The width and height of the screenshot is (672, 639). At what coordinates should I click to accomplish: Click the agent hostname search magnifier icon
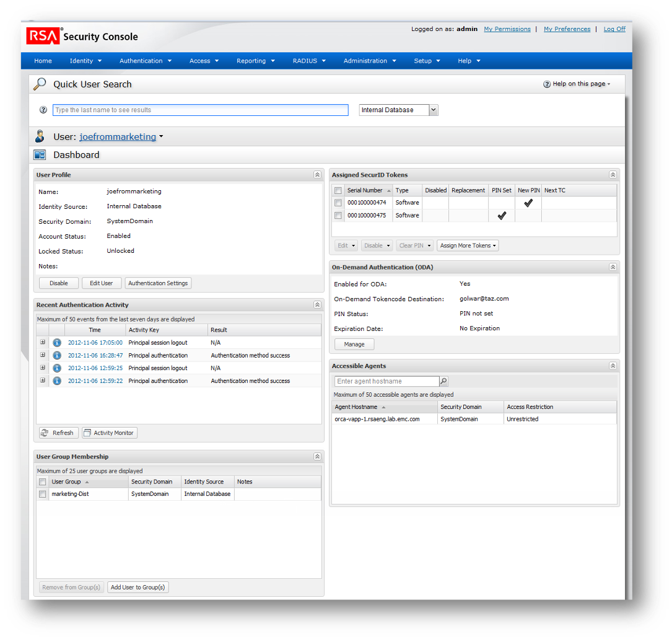(x=443, y=381)
